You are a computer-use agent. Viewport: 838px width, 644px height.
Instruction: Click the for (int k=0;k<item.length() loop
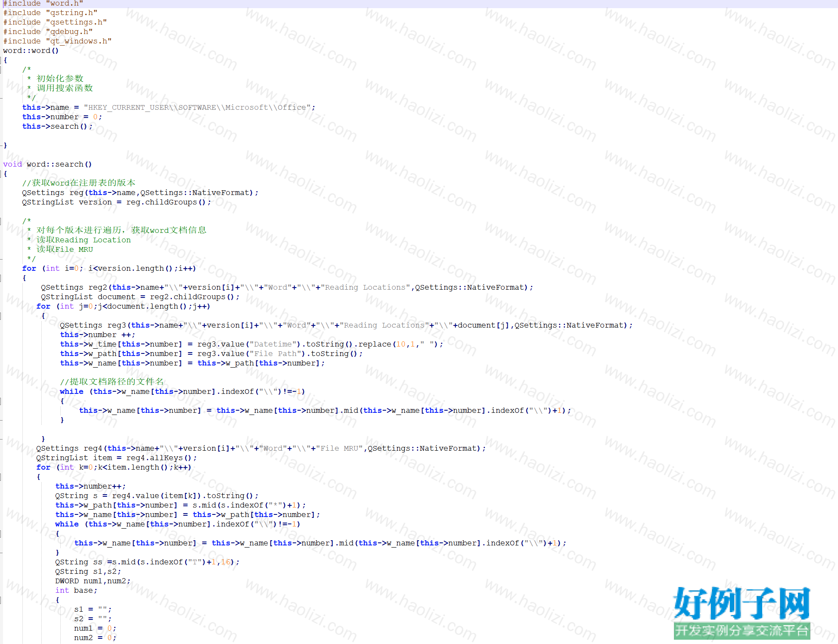tap(114, 468)
